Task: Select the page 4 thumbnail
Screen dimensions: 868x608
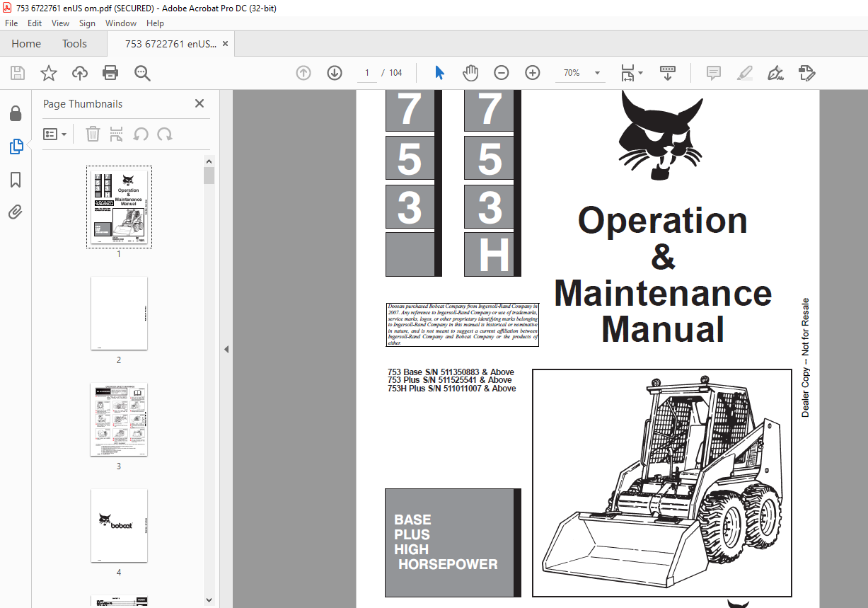Action: click(x=119, y=526)
